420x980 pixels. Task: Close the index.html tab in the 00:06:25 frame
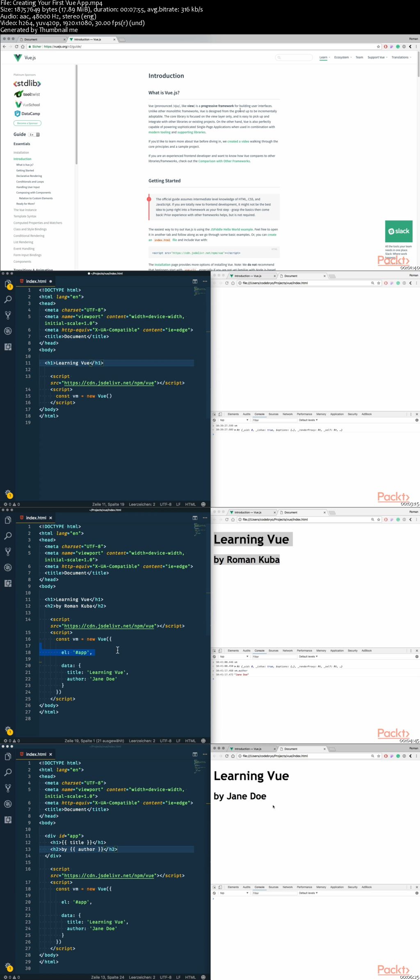[50, 754]
